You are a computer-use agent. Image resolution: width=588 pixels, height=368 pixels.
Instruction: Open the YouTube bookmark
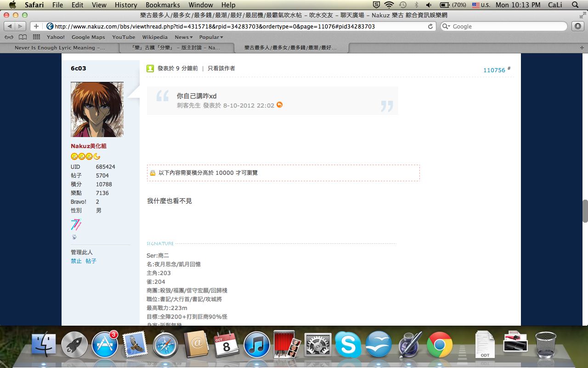click(124, 37)
